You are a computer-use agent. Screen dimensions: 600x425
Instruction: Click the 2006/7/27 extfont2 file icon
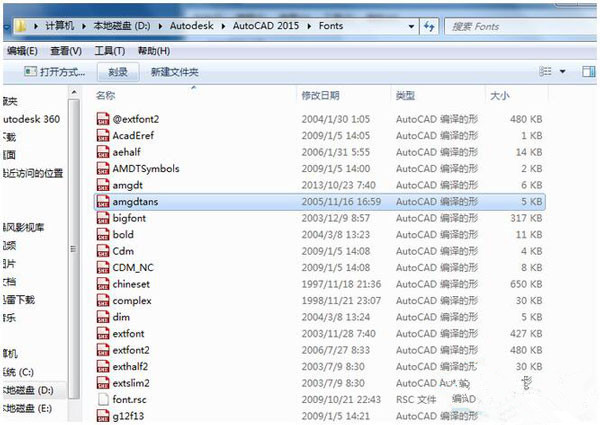click(103, 350)
